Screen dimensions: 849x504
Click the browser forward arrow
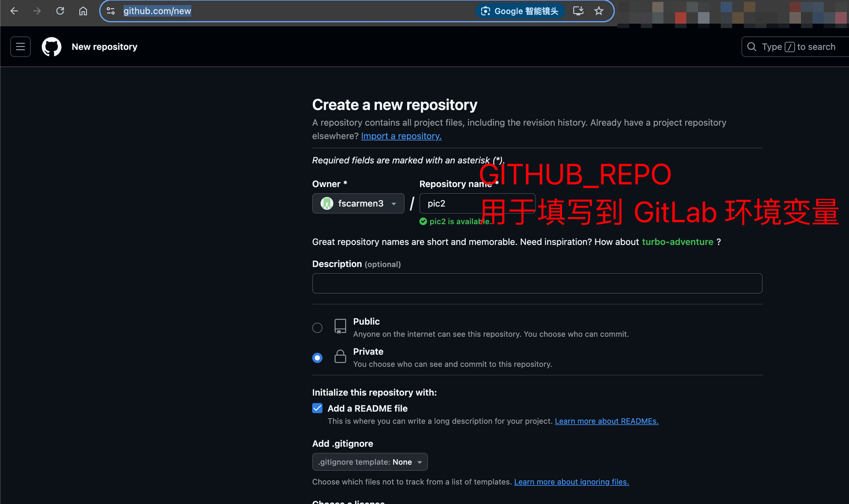coord(37,11)
